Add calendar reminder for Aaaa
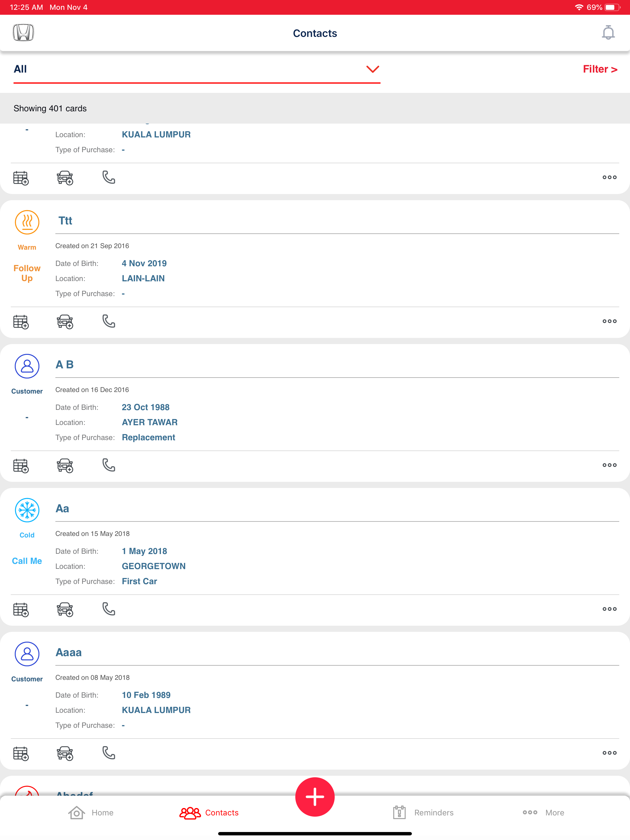The height and width of the screenshot is (840, 630). point(21,753)
